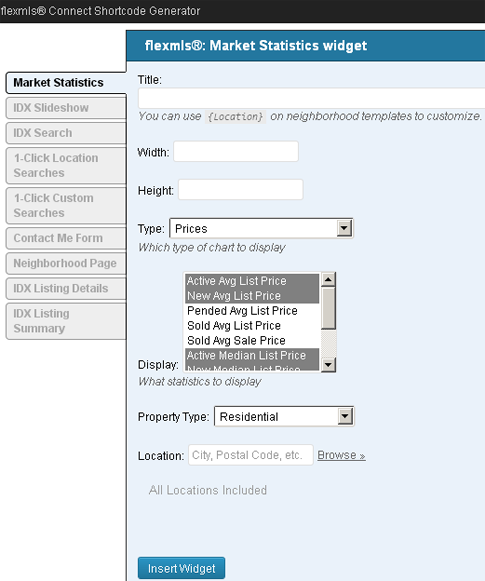Deselect Active Median List Price option
The height and width of the screenshot is (581, 485).
pyautogui.click(x=252, y=355)
